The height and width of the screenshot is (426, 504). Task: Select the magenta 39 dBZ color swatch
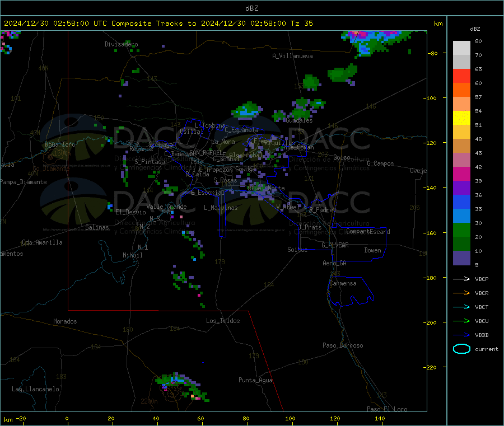click(x=461, y=174)
